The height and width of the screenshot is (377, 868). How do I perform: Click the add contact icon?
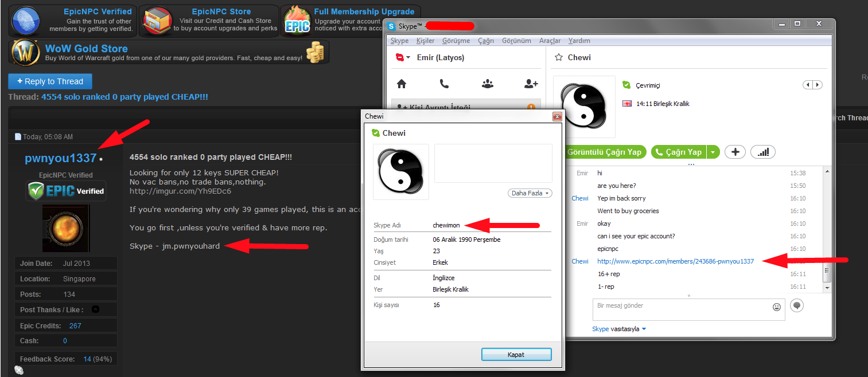pos(531,84)
